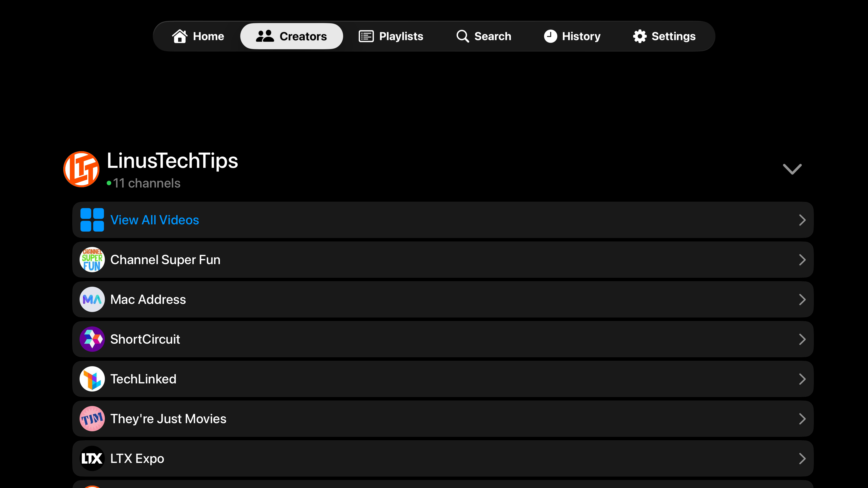Viewport: 868px width, 488px height.
Task: Click the chevron on TechLinked row
Action: click(x=802, y=379)
